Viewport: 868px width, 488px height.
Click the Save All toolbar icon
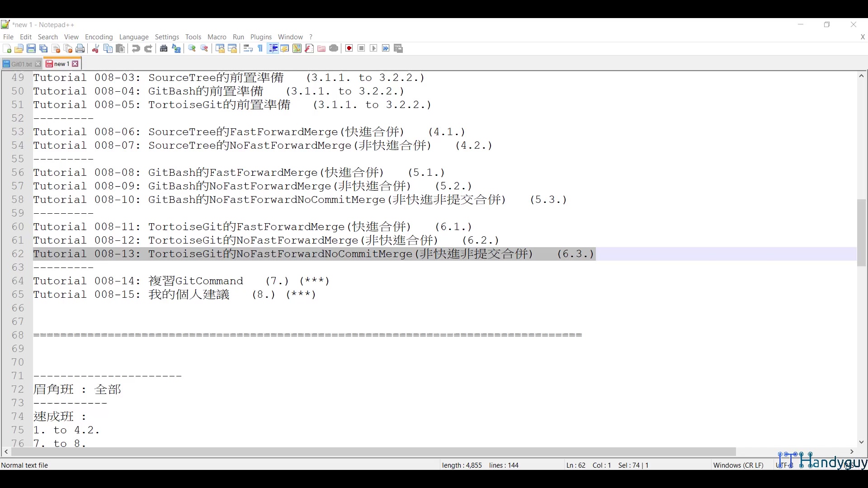point(43,48)
